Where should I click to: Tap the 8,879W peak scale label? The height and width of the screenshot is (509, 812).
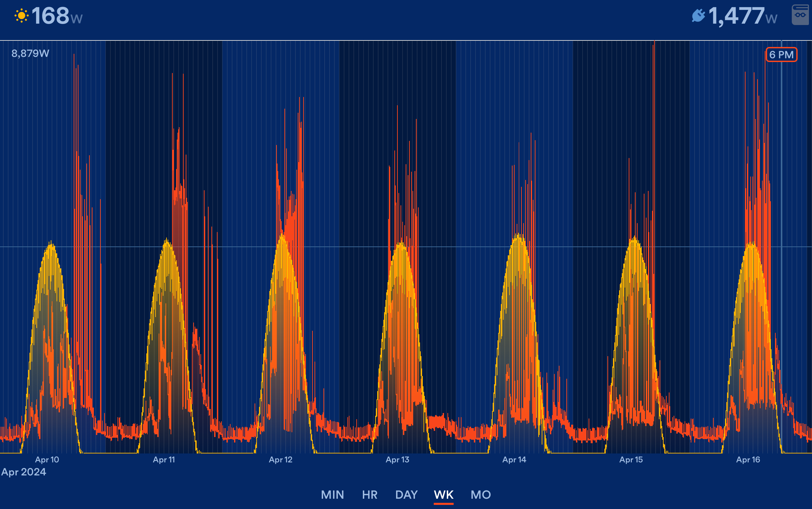point(30,53)
